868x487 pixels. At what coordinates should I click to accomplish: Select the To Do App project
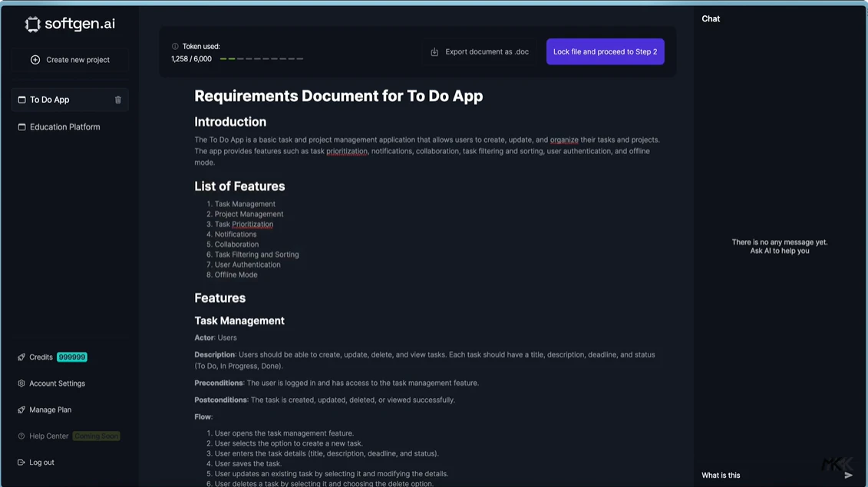pyautogui.click(x=50, y=99)
